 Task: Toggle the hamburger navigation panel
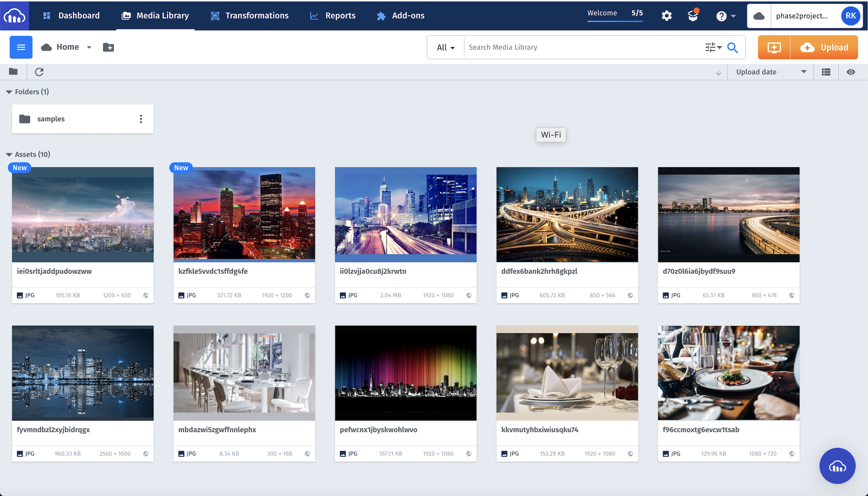click(21, 47)
